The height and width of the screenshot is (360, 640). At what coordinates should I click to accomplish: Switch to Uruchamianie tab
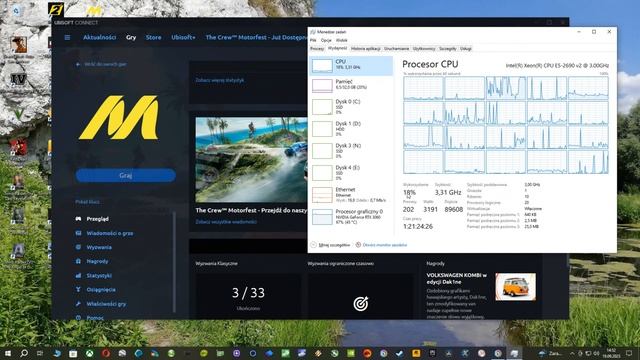point(396,49)
